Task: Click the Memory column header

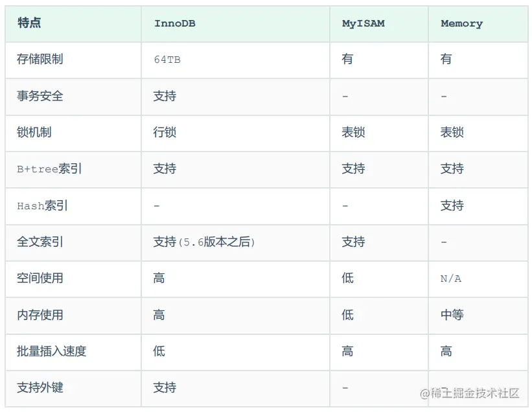Action: click(x=461, y=23)
